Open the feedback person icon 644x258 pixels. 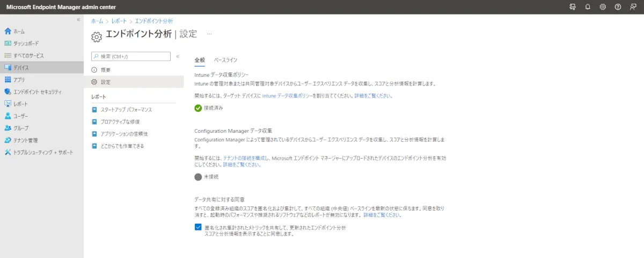coord(633,7)
